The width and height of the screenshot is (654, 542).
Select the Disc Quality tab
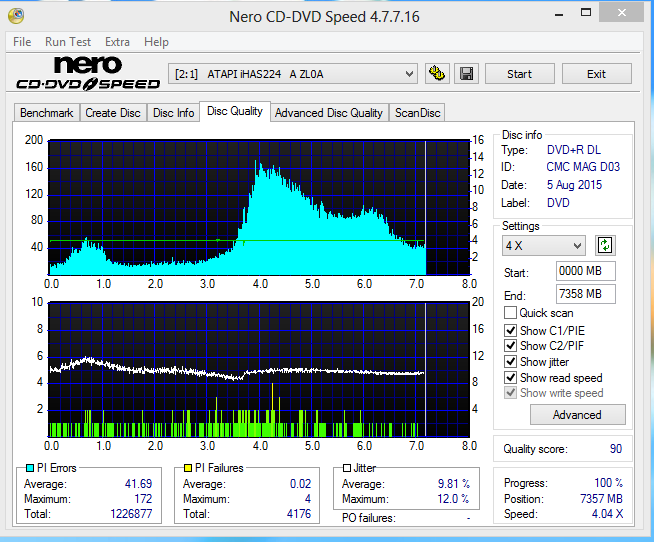tap(235, 111)
